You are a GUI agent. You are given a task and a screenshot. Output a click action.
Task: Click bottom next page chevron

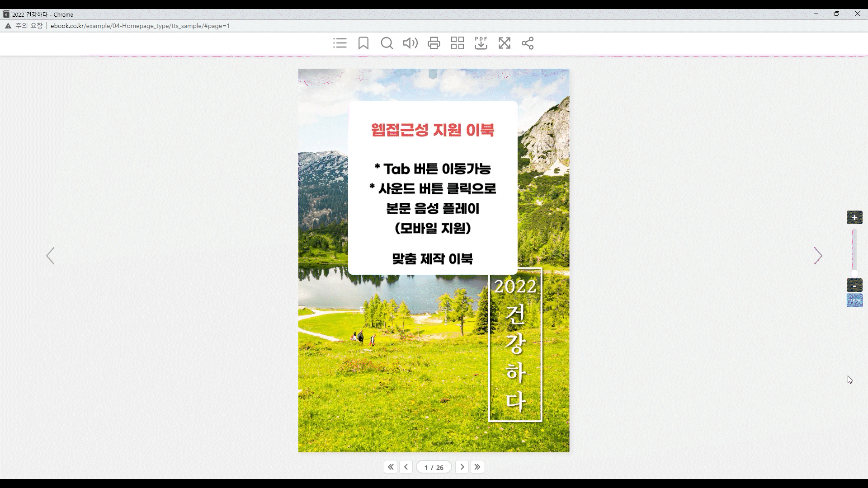(x=462, y=467)
